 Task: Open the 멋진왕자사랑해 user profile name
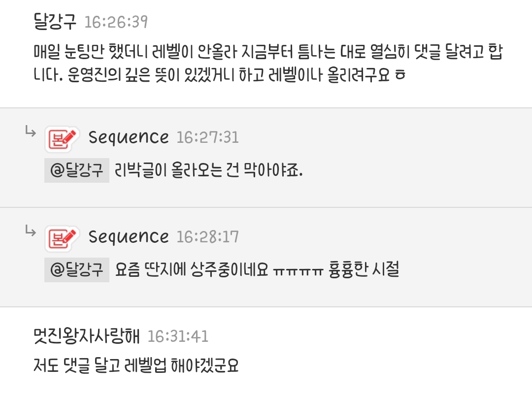coord(87,336)
